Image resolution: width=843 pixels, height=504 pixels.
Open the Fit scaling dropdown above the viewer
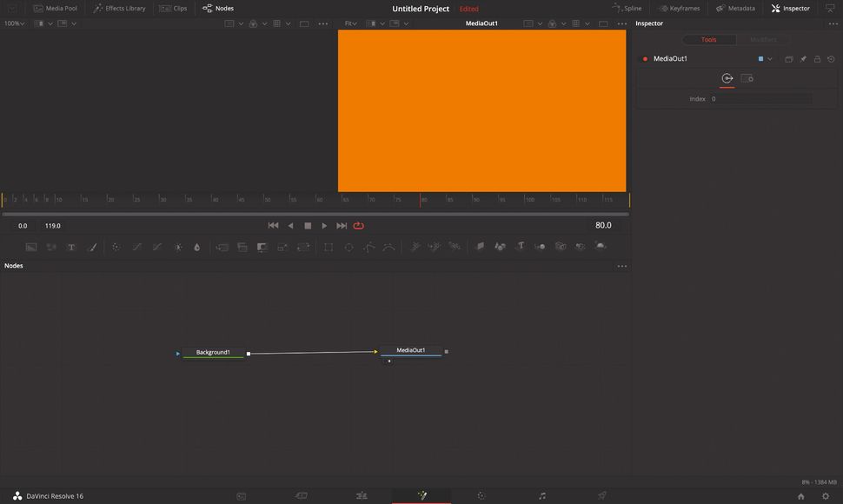click(x=350, y=23)
